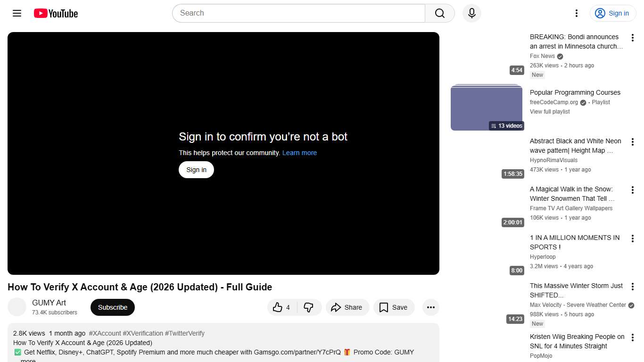The height and width of the screenshot is (362, 644).
Task: Subscribe to GUMY Art
Action: 112,307
